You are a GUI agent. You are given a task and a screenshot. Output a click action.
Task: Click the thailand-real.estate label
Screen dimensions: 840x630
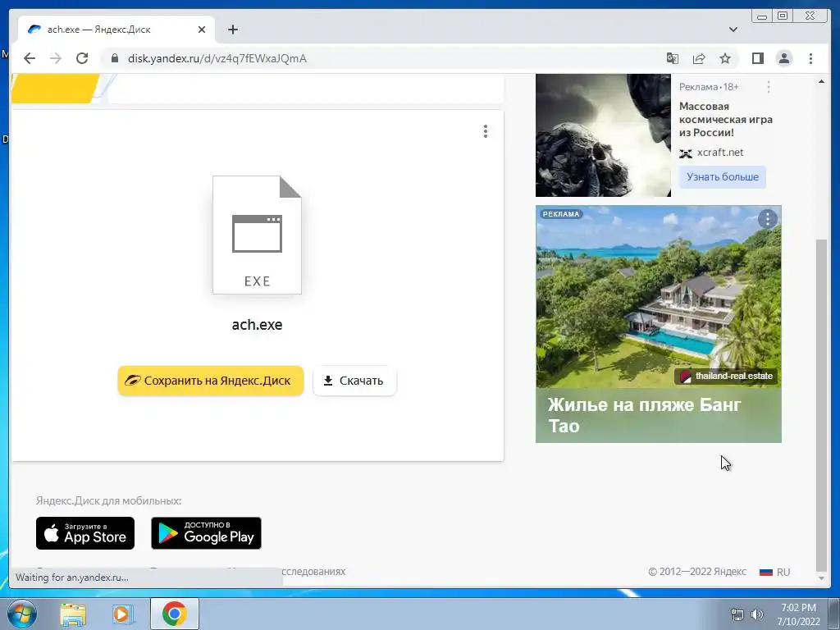(727, 376)
